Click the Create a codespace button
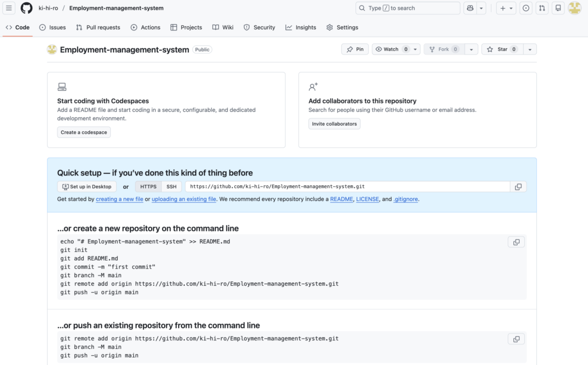588x365 pixels. pyautogui.click(x=84, y=132)
